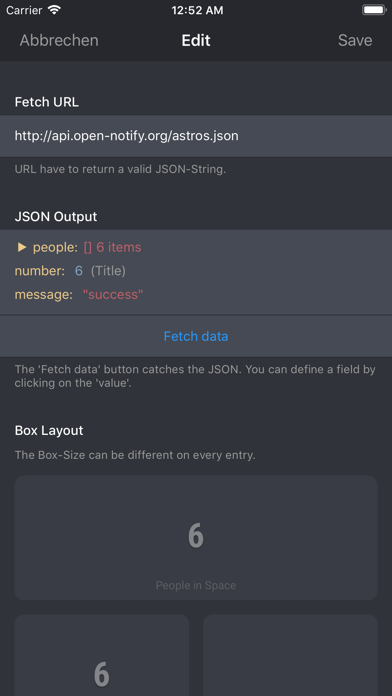Screen dimensions: 392x696
Task: Choose the empty small right box layout
Action: pyautogui.click(x=290, y=655)
